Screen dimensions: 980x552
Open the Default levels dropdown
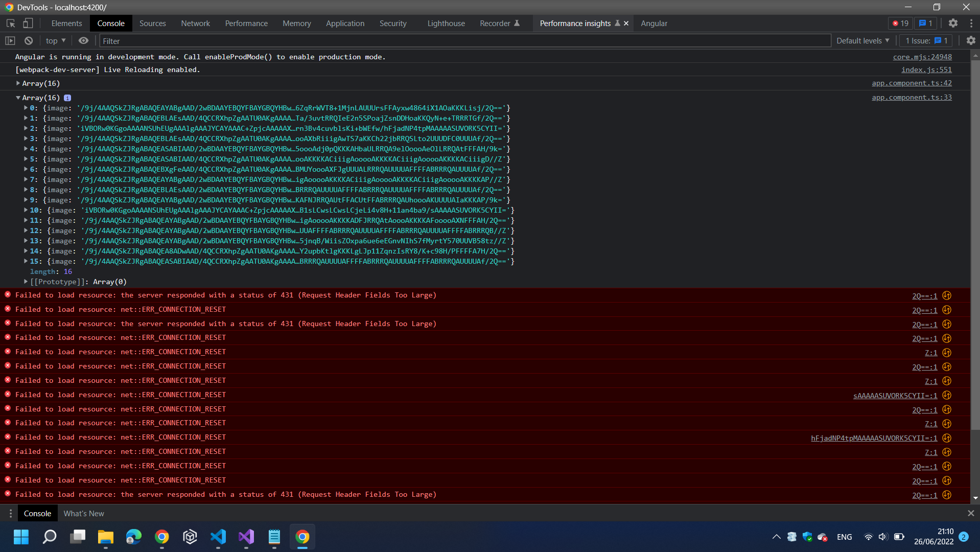(x=862, y=41)
